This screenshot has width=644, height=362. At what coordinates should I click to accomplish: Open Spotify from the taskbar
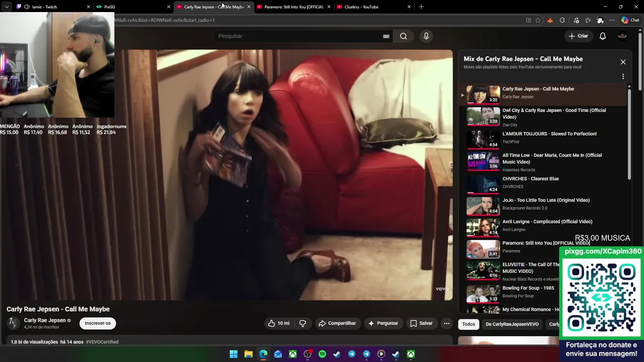(x=322, y=354)
